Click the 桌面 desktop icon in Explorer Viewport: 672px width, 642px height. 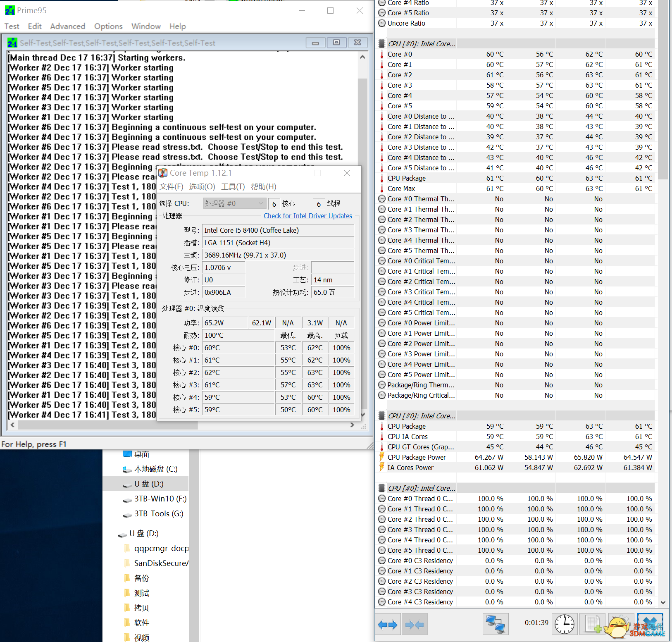(127, 454)
